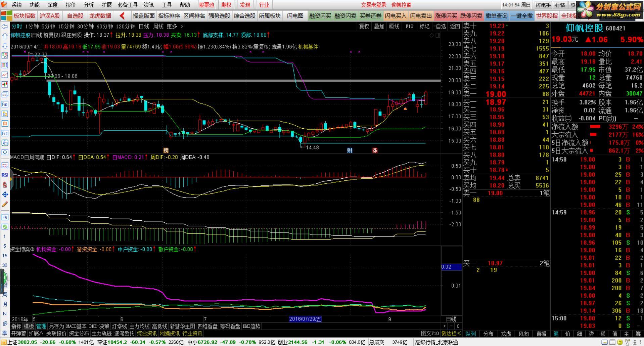Click the 2016/07/29 date marker on timeline
This screenshot has width=644, height=346.
pyautogui.click(x=305, y=319)
